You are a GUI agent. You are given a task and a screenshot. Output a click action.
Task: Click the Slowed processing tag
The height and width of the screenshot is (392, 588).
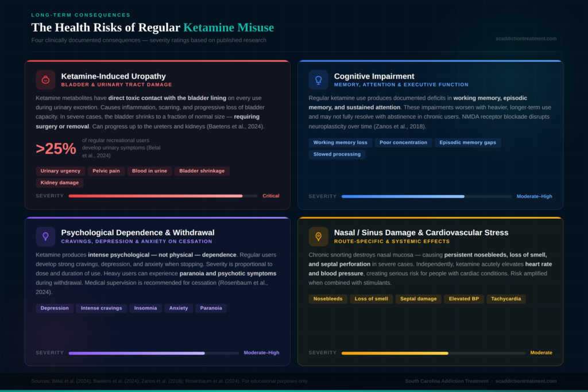coord(337,154)
